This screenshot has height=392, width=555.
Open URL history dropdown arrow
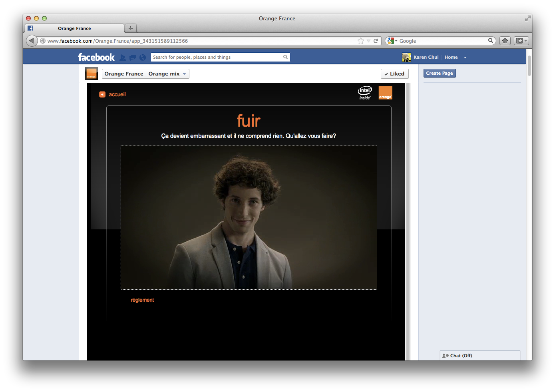(x=368, y=41)
